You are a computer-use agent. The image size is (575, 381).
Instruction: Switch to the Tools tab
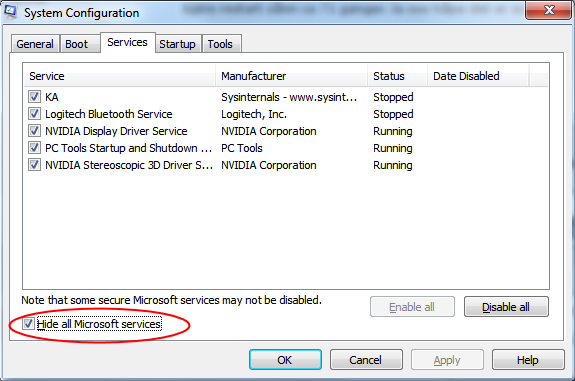click(221, 44)
